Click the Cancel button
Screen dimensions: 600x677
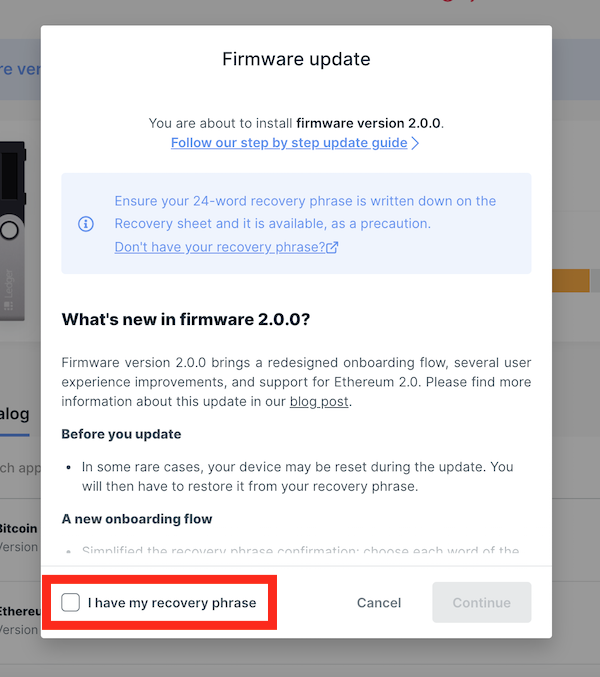tap(379, 603)
